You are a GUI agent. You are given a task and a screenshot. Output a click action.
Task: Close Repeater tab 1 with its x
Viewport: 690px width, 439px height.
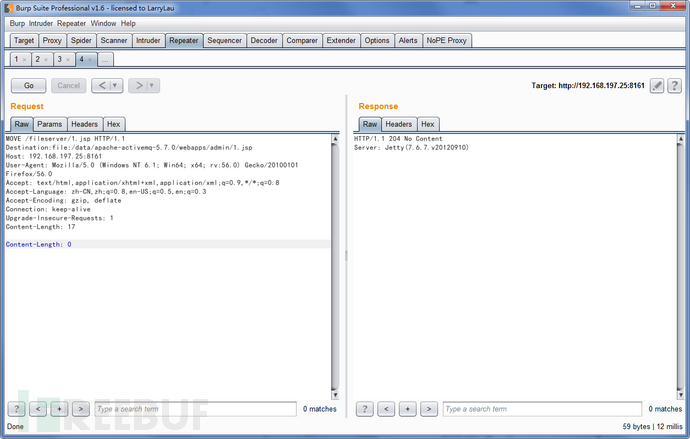click(24, 60)
